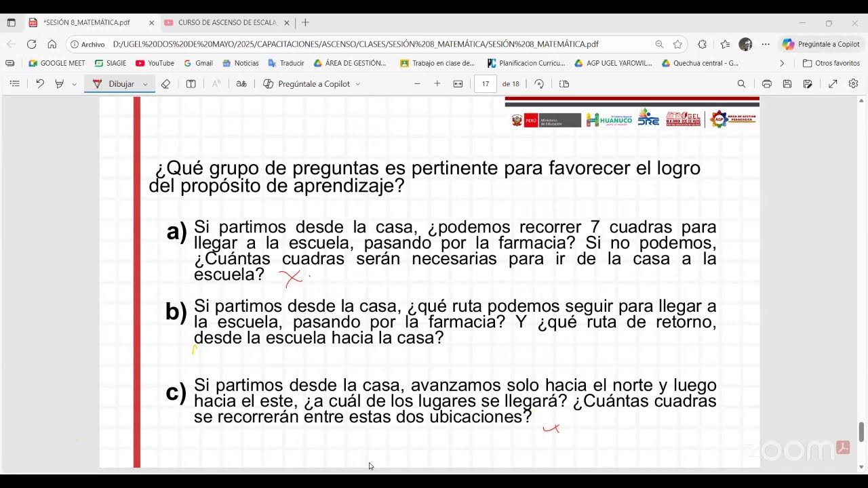Select the eraser tool
868x488 pixels.
coord(165,84)
